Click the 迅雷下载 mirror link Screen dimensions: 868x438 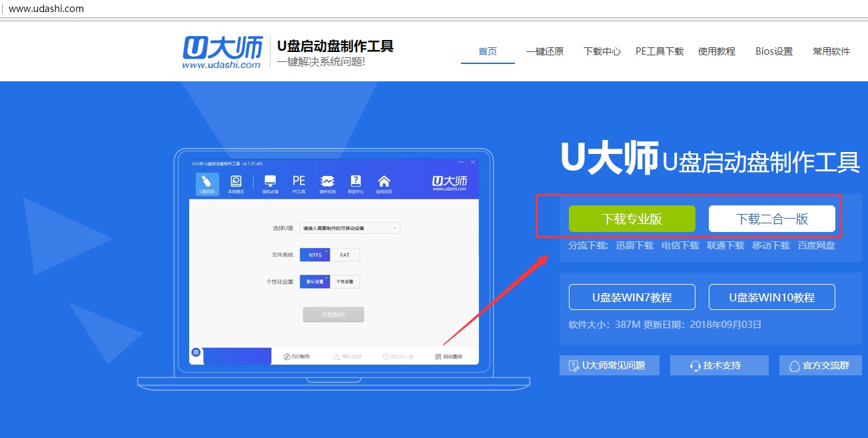click(635, 245)
